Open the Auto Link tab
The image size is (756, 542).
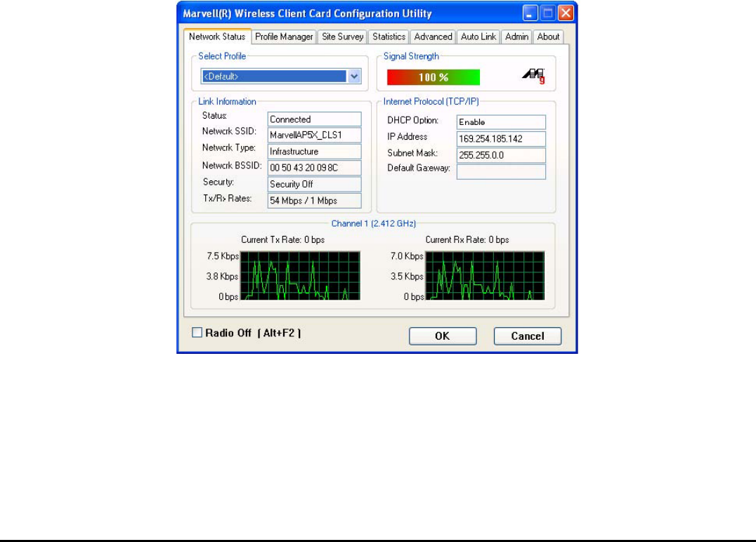pyautogui.click(x=478, y=37)
